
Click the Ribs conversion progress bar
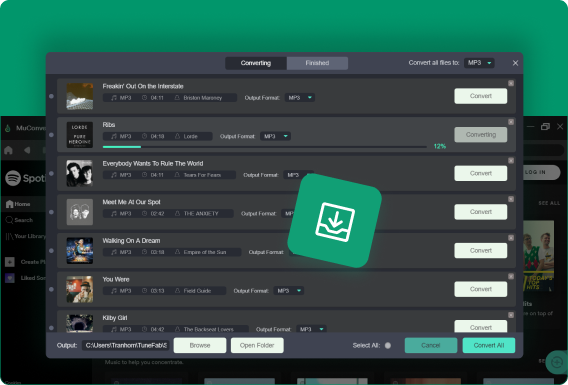(x=264, y=147)
